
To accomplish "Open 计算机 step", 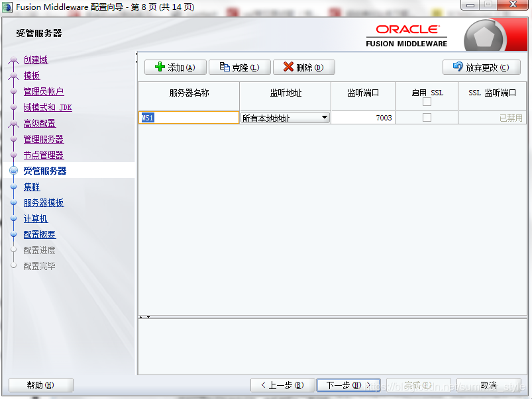I will tap(36, 218).
